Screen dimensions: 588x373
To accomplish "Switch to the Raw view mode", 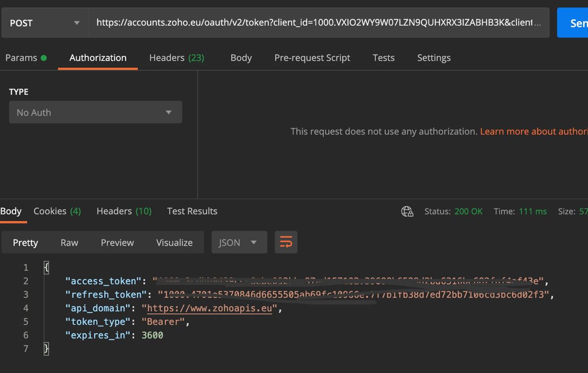I will coord(69,243).
